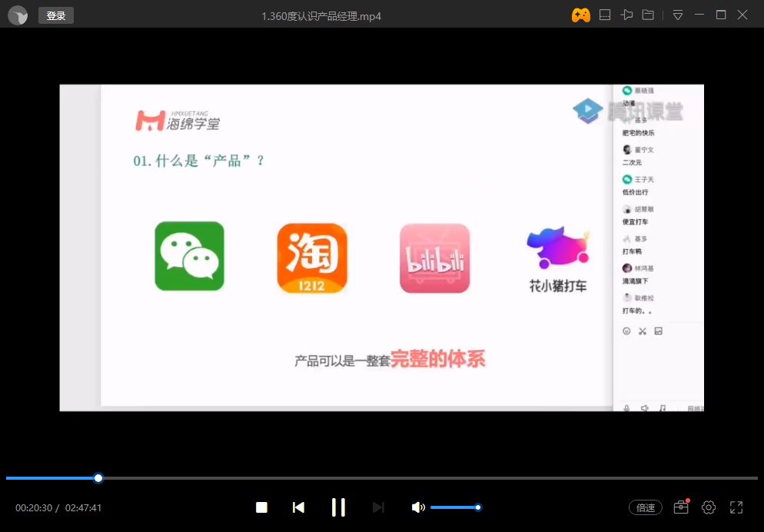Click the video title 1.360度认识产品经理.mp4
Viewport: 764px width, 532px height.
pyautogui.click(x=321, y=16)
